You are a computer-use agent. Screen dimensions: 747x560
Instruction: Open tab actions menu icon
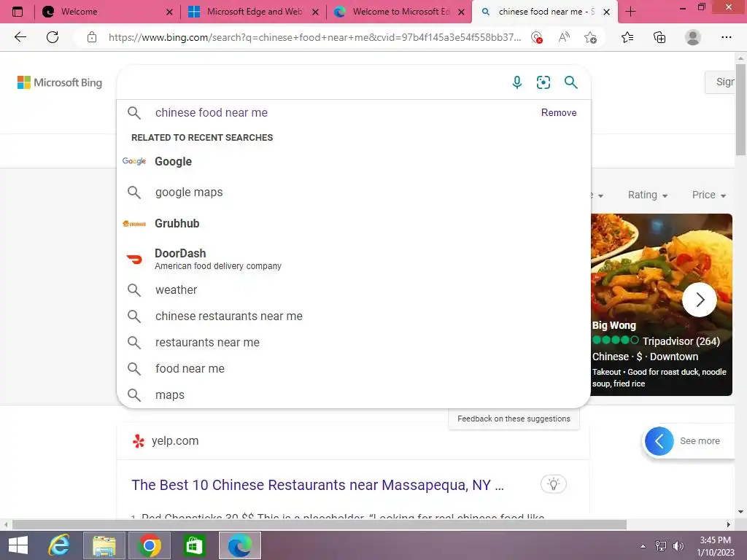(18, 12)
